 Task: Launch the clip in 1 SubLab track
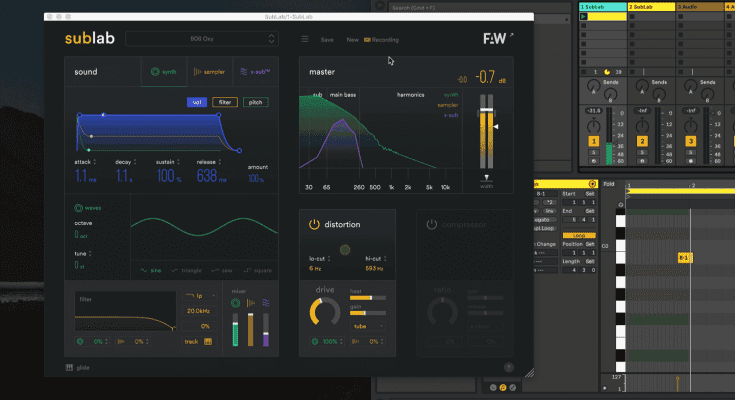point(584,18)
